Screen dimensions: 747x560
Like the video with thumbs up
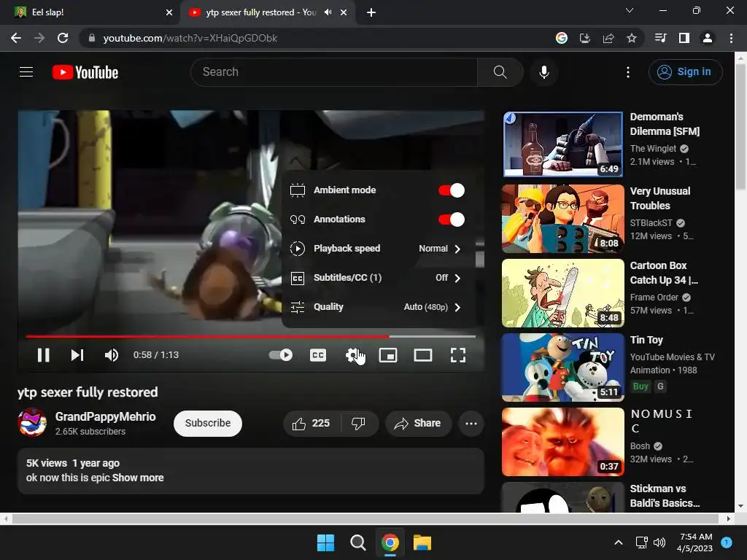click(x=311, y=424)
